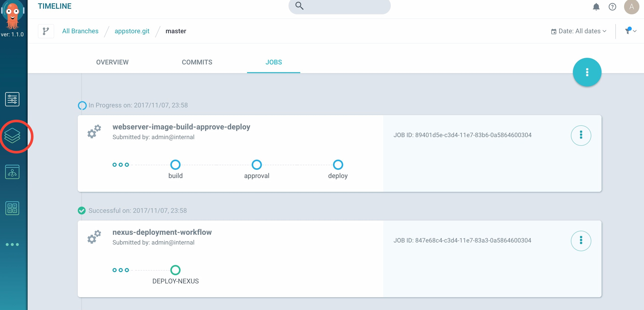Open the kebab menu for webserver-image-build-approve-deploy job
This screenshot has height=310, width=644.
[581, 136]
